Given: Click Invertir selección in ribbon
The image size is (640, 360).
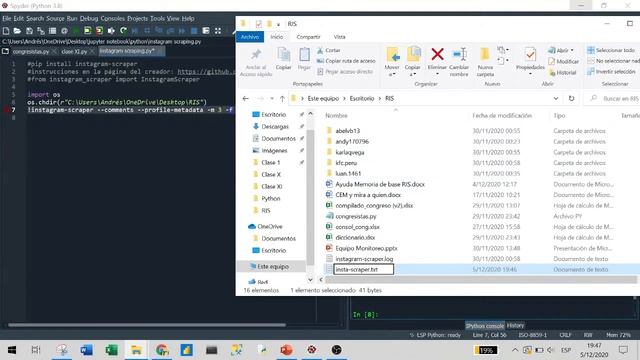Looking at the screenshot, I should click(x=611, y=71).
